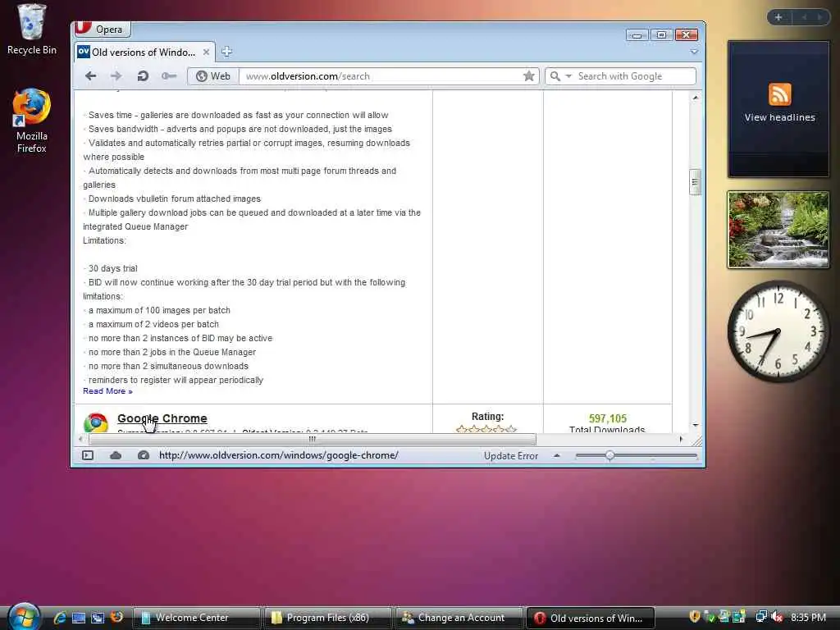Screen dimensions: 840x630
Task: Bookmark page with the star icon
Action: (x=529, y=76)
